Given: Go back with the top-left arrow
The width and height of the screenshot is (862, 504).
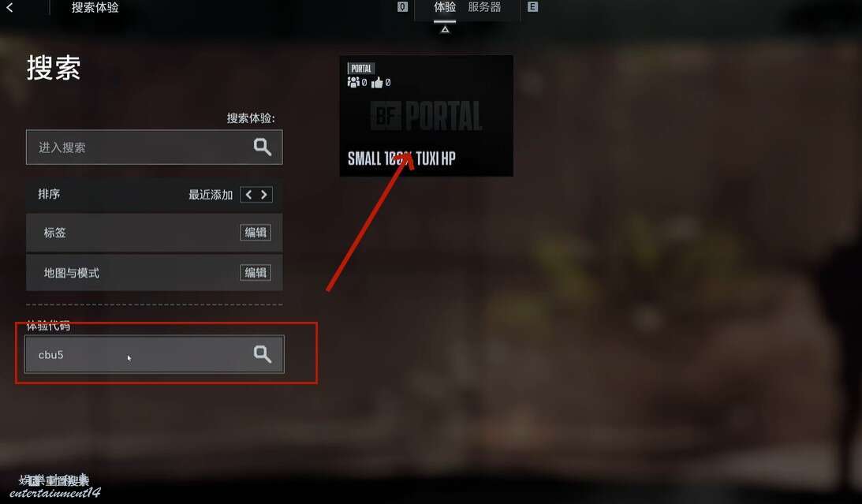Looking at the screenshot, I should [9, 8].
